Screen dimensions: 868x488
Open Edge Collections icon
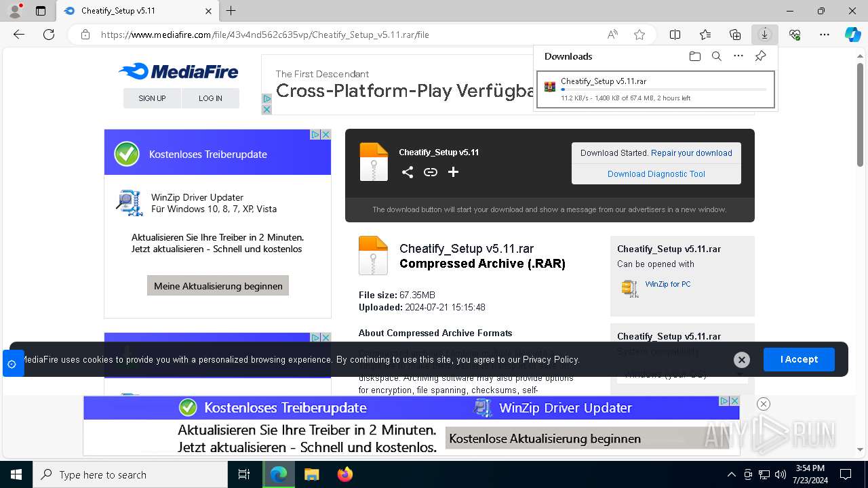coord(735,35)
